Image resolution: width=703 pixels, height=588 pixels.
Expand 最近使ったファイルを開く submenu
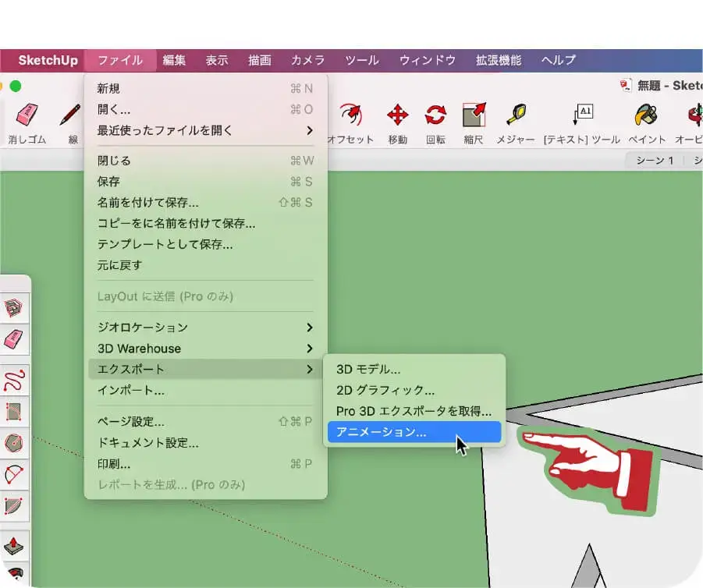[x=204, y=130]
